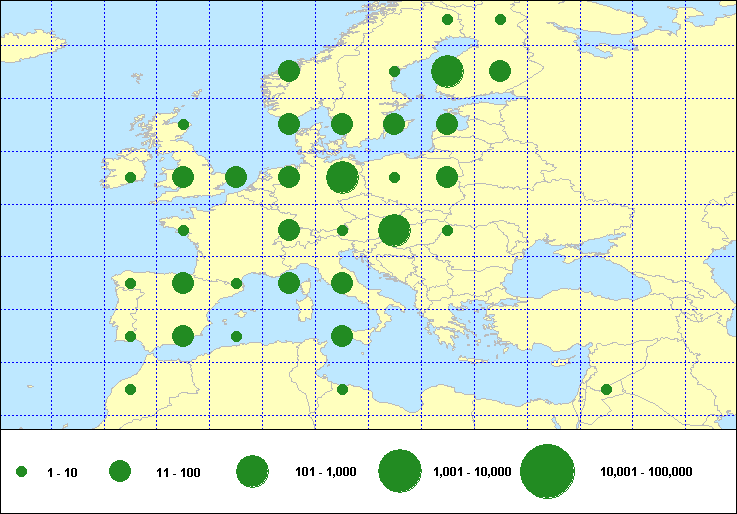Screen dimensions: 737x514
Task: Select the large marker over southern Finland
Action: coord(447,71)
